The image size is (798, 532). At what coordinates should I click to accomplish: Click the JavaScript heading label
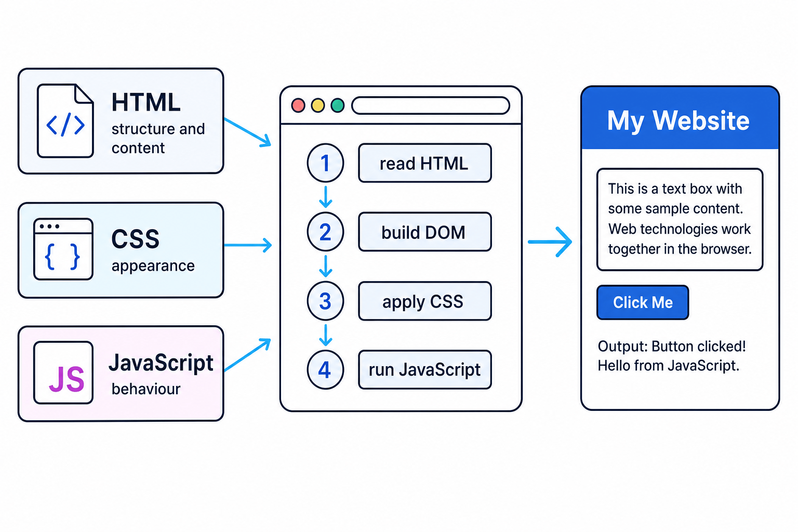[x=161, y=363]
